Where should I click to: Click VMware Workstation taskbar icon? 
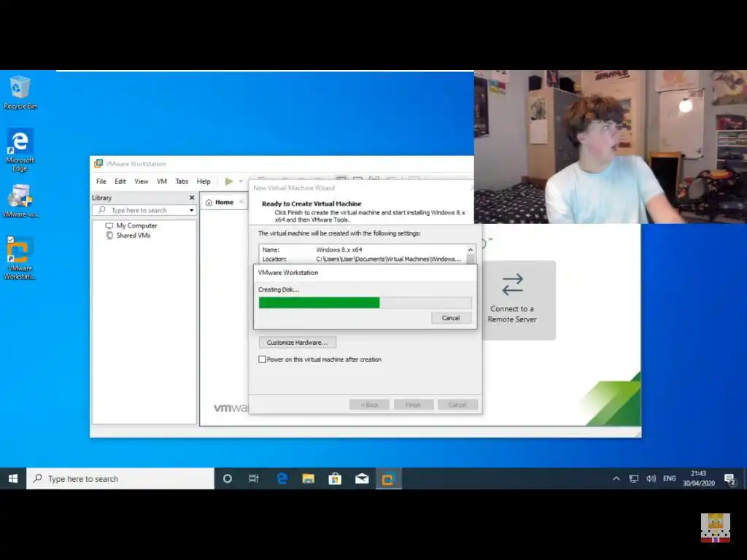pyautogui.click(x=388, y=478)
